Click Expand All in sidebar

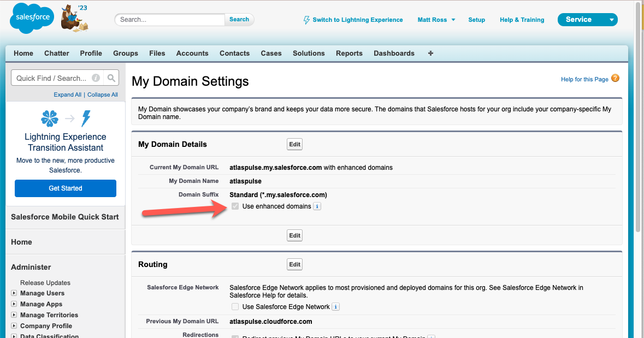(67, 94)
